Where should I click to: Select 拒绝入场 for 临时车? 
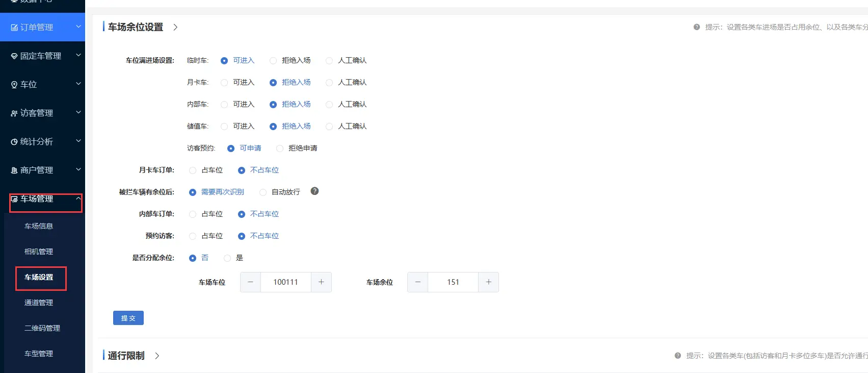click(273, 61)
